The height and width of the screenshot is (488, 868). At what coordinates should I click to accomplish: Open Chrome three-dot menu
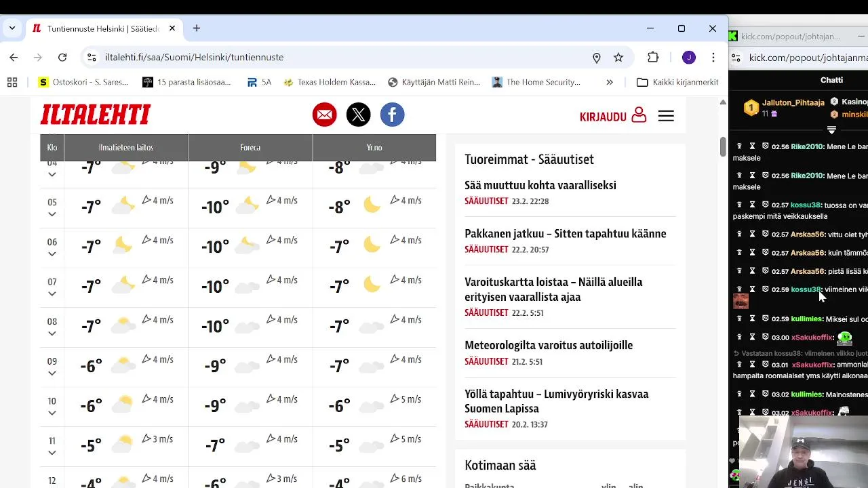[713, 58]
